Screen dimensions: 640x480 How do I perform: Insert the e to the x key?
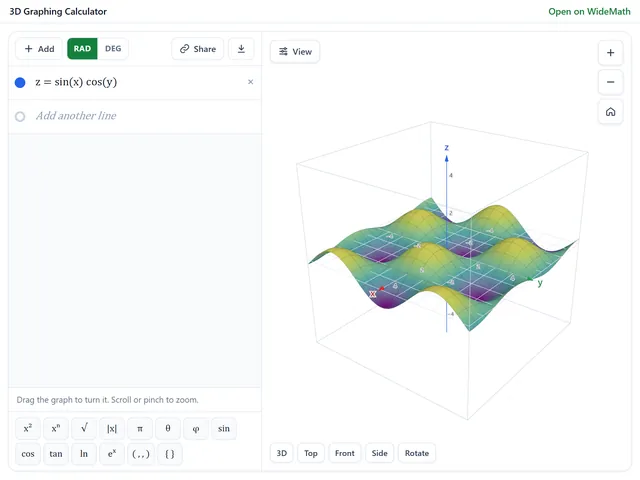(112, 454)
